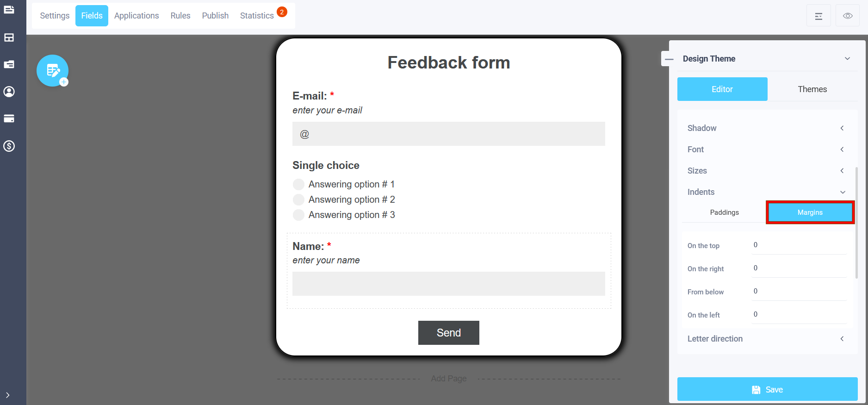Click the Save button

[x=768, y=389]
